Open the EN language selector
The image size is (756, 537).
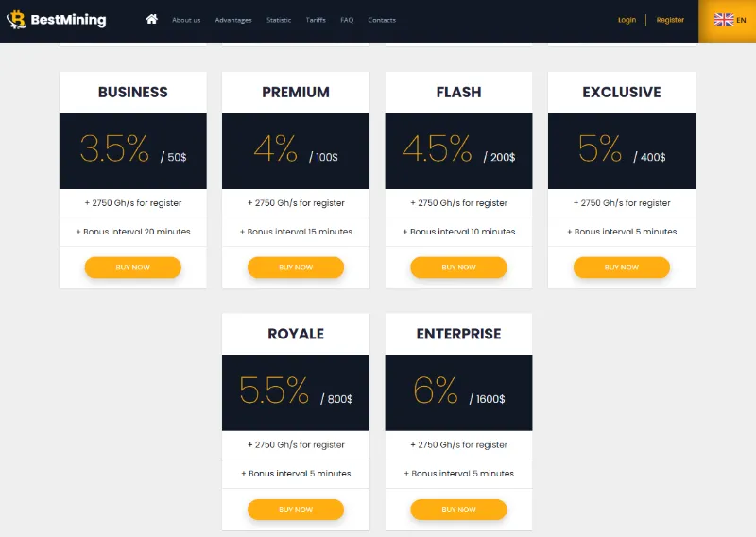741,20
